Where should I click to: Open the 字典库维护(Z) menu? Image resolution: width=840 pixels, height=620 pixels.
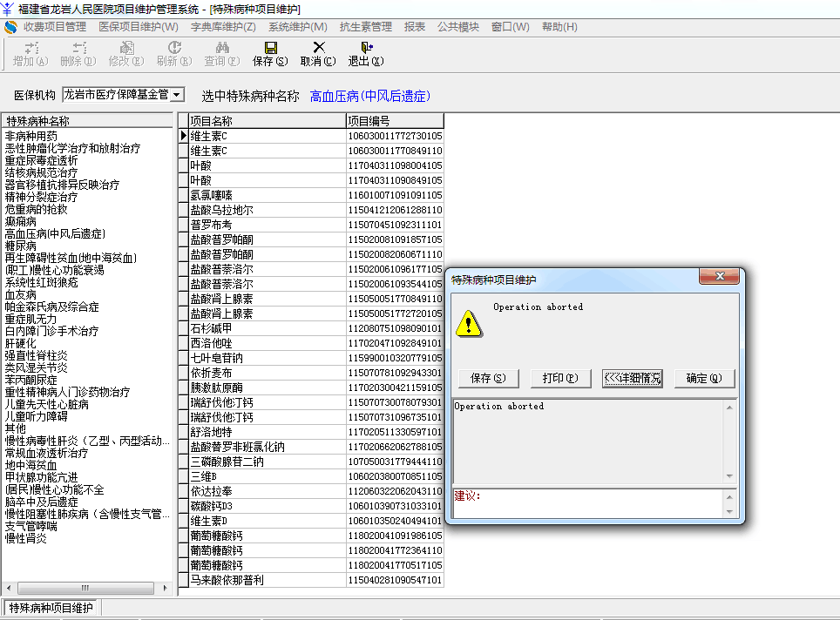click(x=223, y=27)
